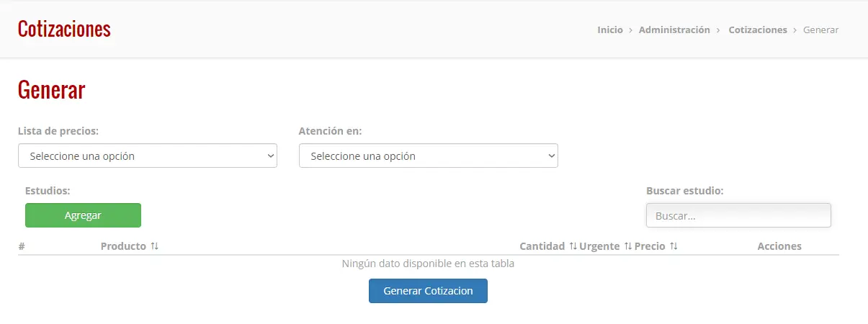Viewport: 868px width, 324px height.
Task: Click the Generar Cotizacion button
Action: [x=428, y=291]
